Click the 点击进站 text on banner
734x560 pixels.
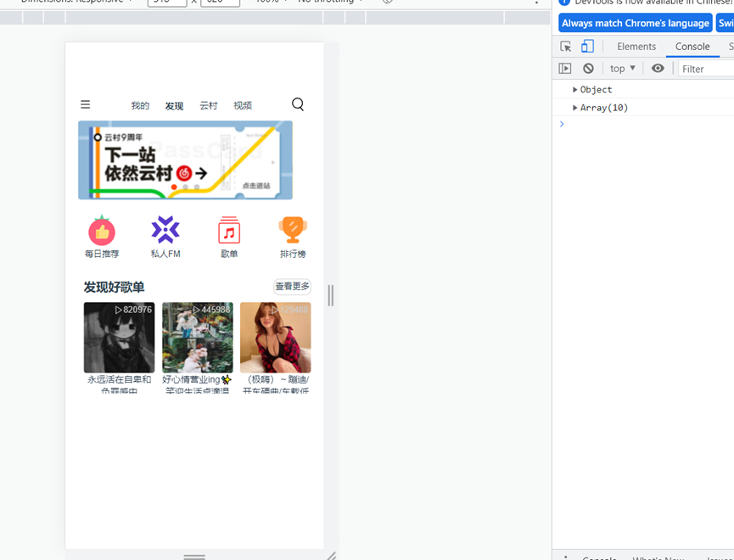coord(256,186)
